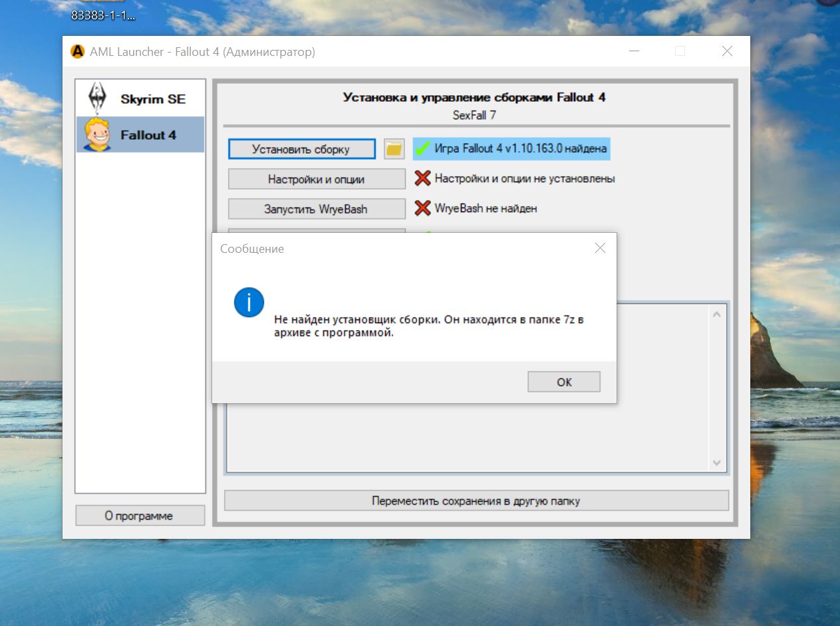The height and width of the screenshot is (626, 840).
Task: Select the Fallout 4 Vault Boy entry
Action: (x=97, y=135)
